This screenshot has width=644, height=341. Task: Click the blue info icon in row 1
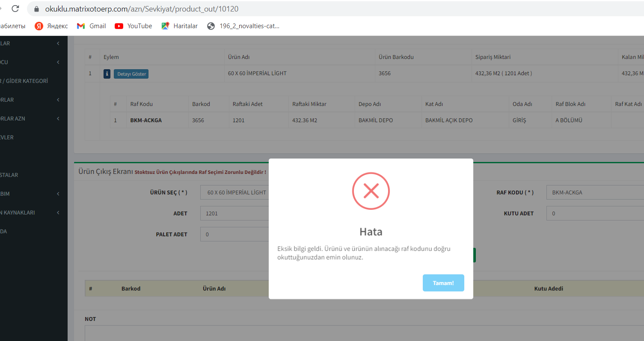[x=107, y=74]
